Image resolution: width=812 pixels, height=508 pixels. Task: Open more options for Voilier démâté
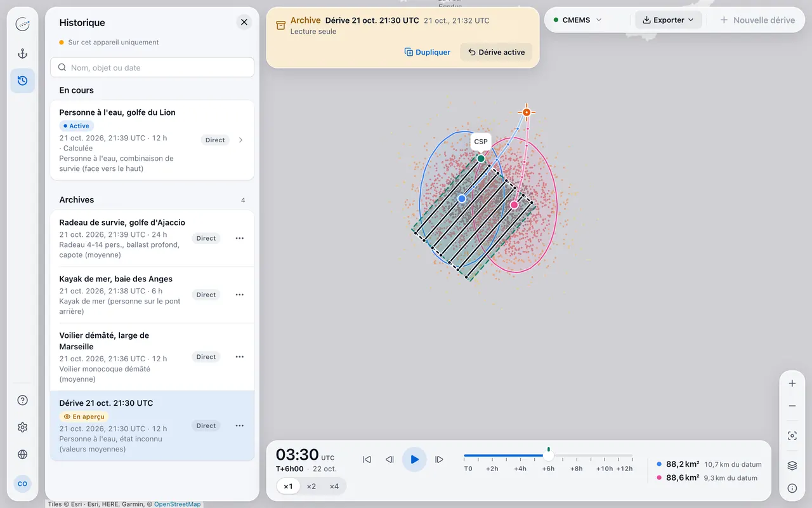pos(240,357)
